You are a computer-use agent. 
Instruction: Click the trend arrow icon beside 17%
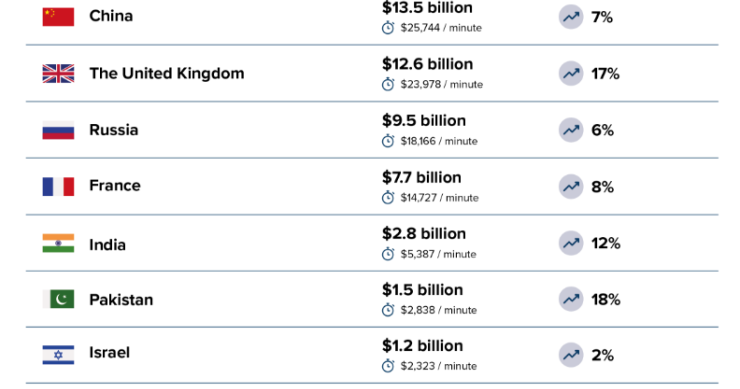click(x=571, y=74)
